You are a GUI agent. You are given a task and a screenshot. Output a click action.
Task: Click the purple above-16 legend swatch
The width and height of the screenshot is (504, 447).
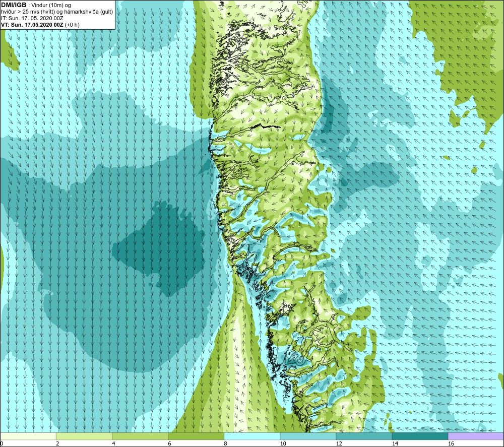pyautogui.click(x=476, y=436)
